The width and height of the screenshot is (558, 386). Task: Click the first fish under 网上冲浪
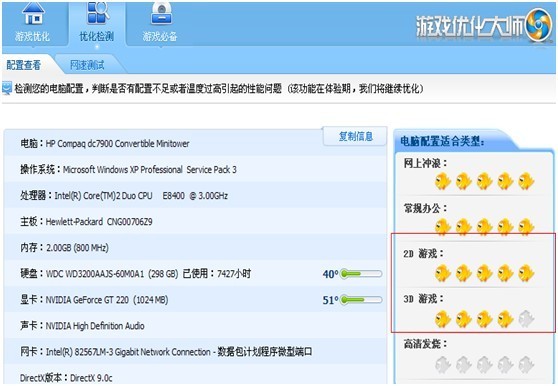[x=443, y=181]
